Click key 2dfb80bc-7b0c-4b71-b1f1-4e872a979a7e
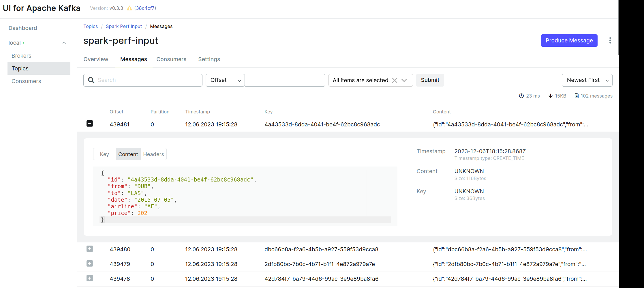Screen dimensions: 644x288 click(320, 264)
